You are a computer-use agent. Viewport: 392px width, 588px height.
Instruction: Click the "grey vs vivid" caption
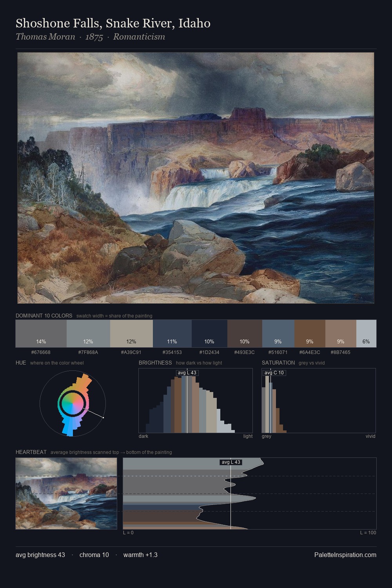pyautogui.click(x=312, y=363)
